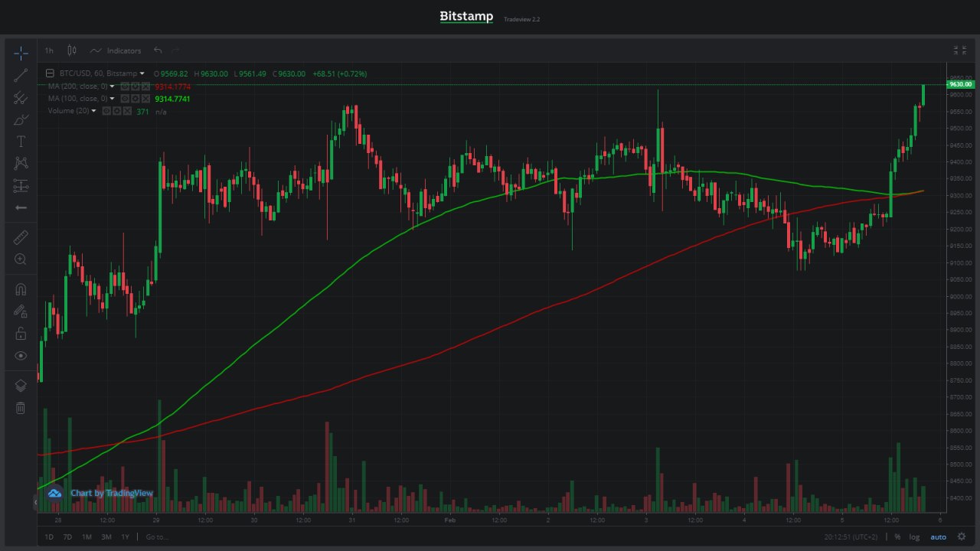Viewport: 980px width, 551px height.
Task: Select the brush drawing tool
Action: point(21,119)
